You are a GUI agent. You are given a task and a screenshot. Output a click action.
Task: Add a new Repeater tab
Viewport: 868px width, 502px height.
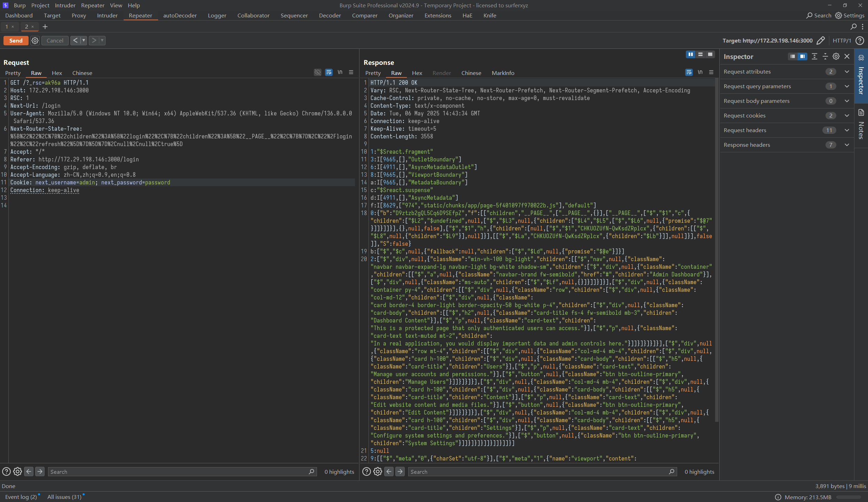point(45,26)
